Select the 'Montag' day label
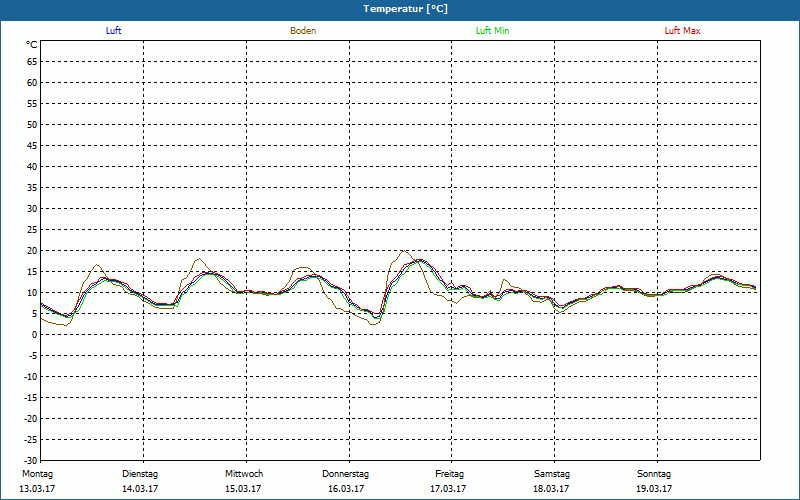Screen dimensions: 800x500 tap(37, 474)
